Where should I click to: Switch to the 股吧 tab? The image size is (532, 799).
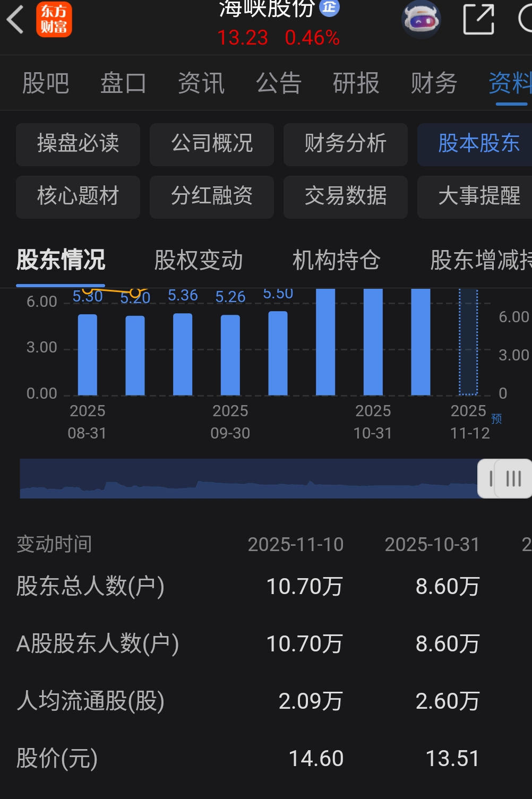tap(46, 83)
